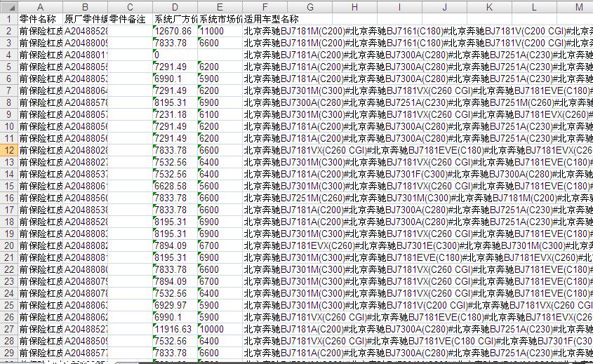Viewport: 593px width, 364px height.
Task: Select cell with value 11916.63
Action: coord(175,329)
